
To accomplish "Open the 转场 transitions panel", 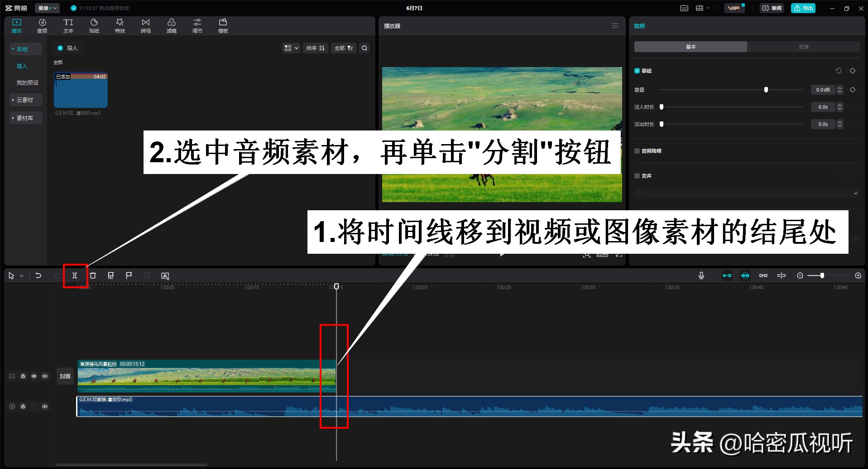I will (x=145, y=25).
